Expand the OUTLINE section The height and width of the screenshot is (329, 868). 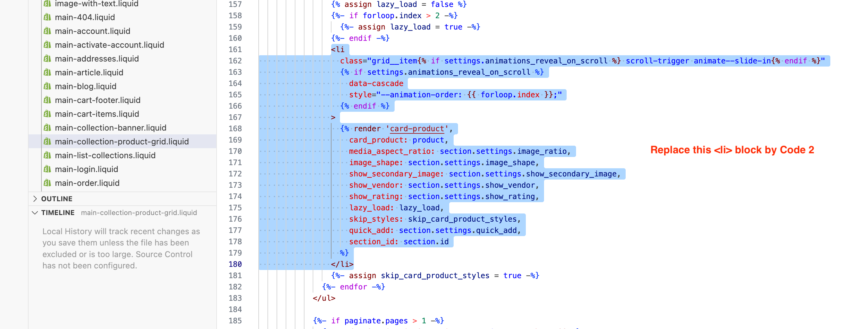pyautogui.click(x=57, y=198)
